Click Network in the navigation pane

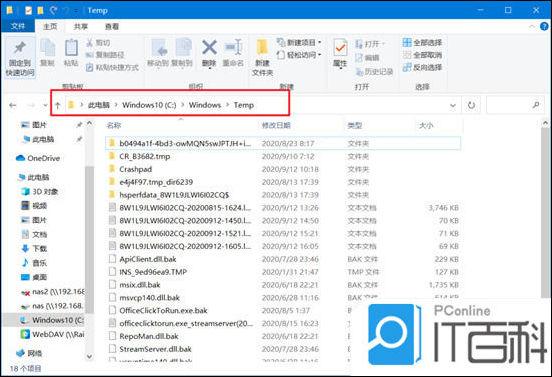(29, 353)
